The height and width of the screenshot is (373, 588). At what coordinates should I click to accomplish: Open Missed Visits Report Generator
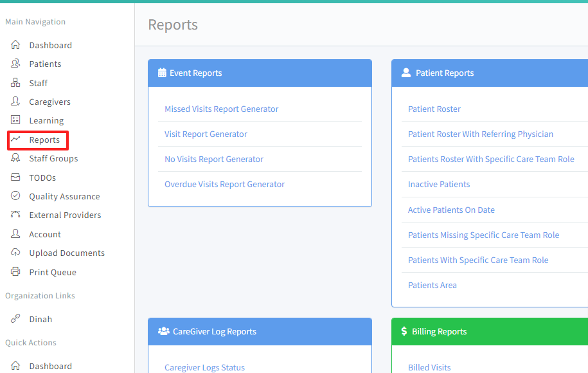tap(221, 109)
